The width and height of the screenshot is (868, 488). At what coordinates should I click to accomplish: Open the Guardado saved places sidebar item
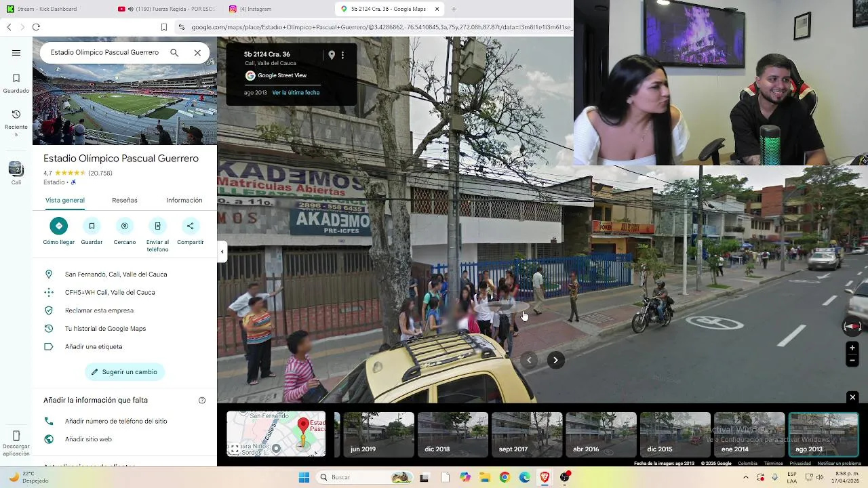(16, 83)
